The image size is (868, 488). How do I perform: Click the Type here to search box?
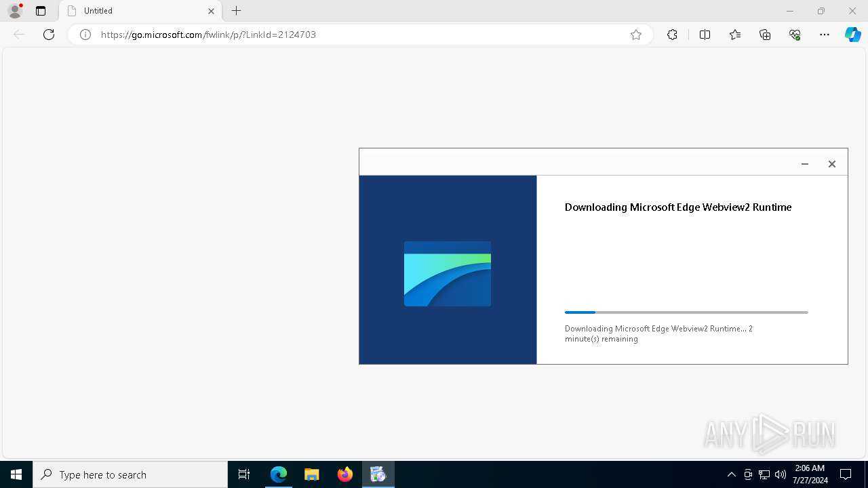[x=130, y=474]
